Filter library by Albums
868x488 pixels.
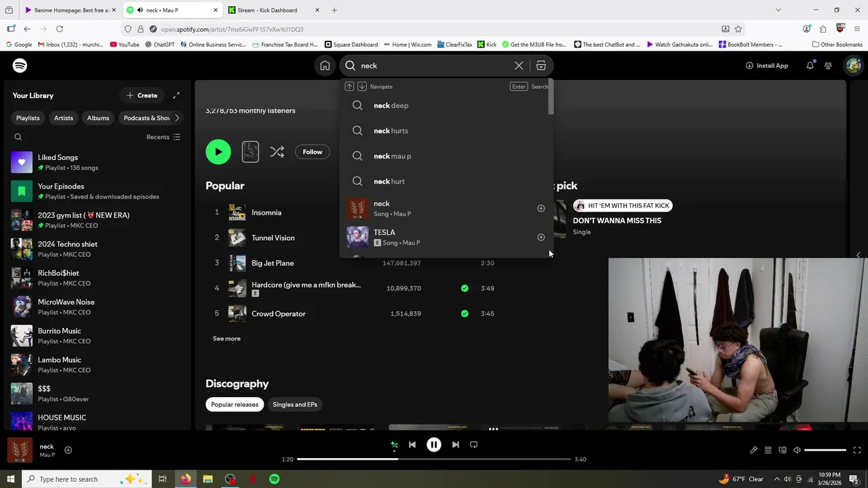click(98, 118)
